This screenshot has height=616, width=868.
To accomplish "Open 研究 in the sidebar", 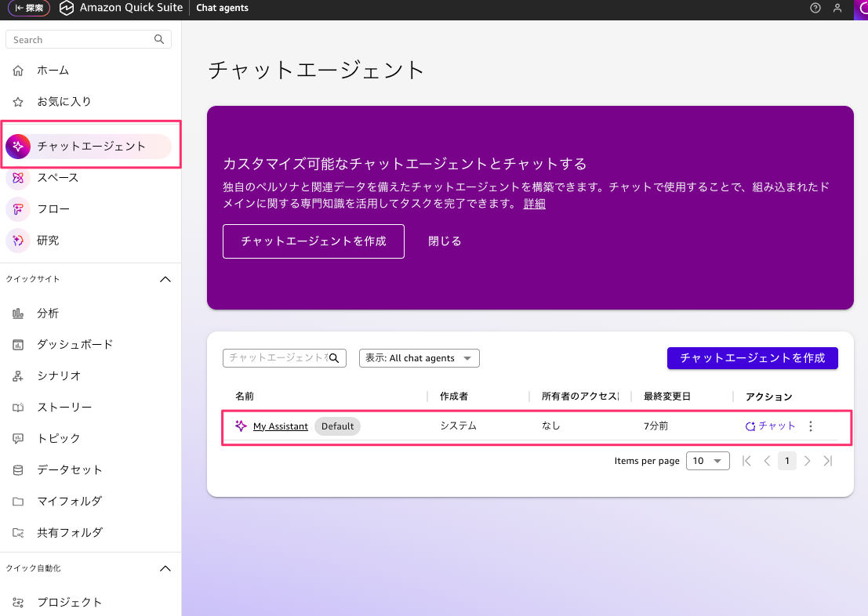I will (48, 241).
